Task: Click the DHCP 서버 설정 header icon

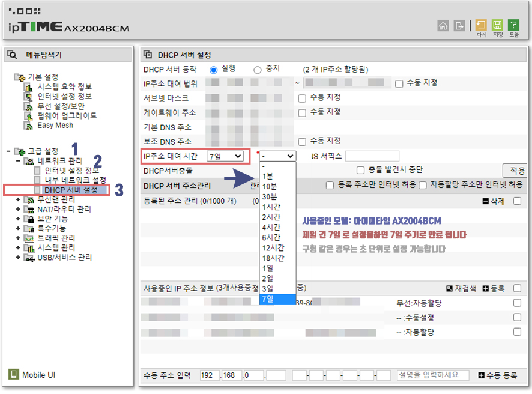Action: (x=148, y=54)
